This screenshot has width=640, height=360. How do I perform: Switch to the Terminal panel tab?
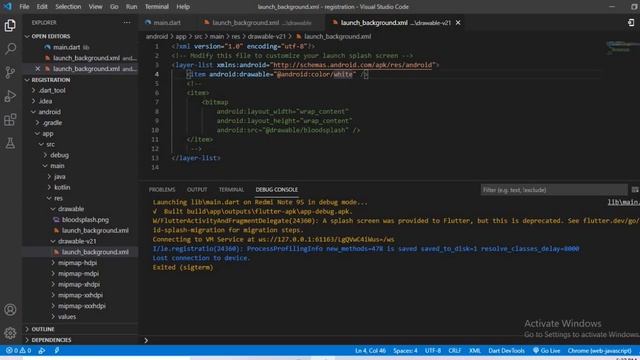click(231, 190)
